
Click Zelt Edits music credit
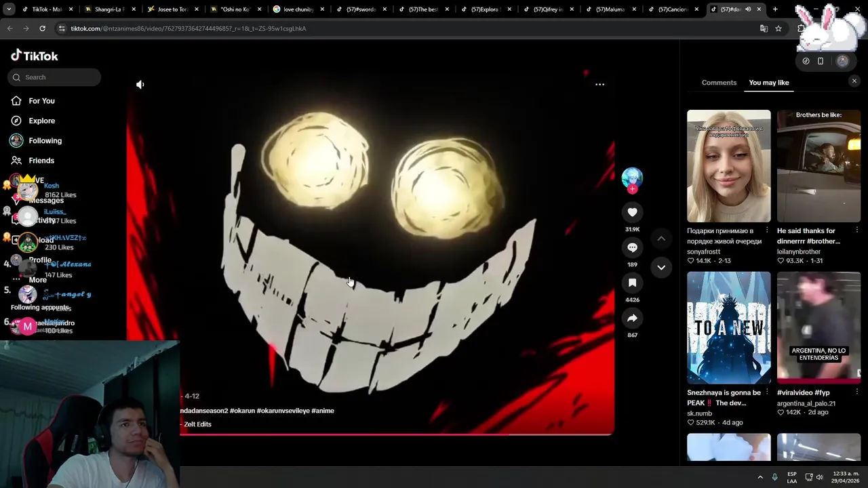click(x=197, y=424)
